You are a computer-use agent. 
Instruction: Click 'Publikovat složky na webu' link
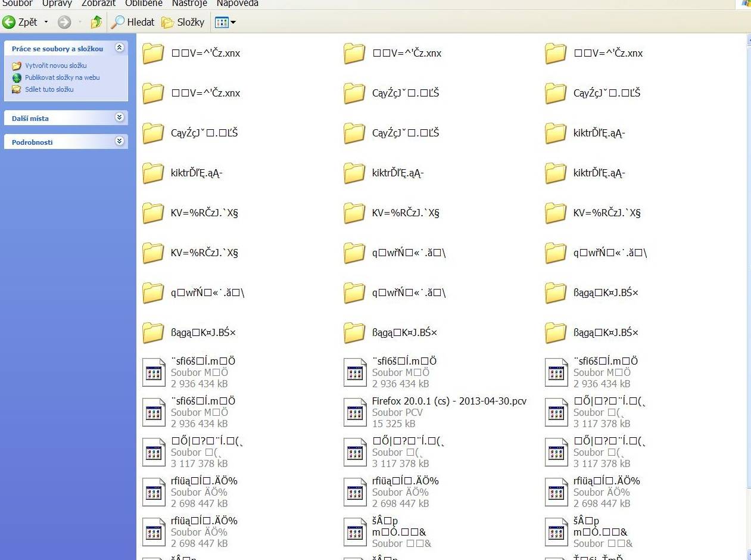pos(63,77)
